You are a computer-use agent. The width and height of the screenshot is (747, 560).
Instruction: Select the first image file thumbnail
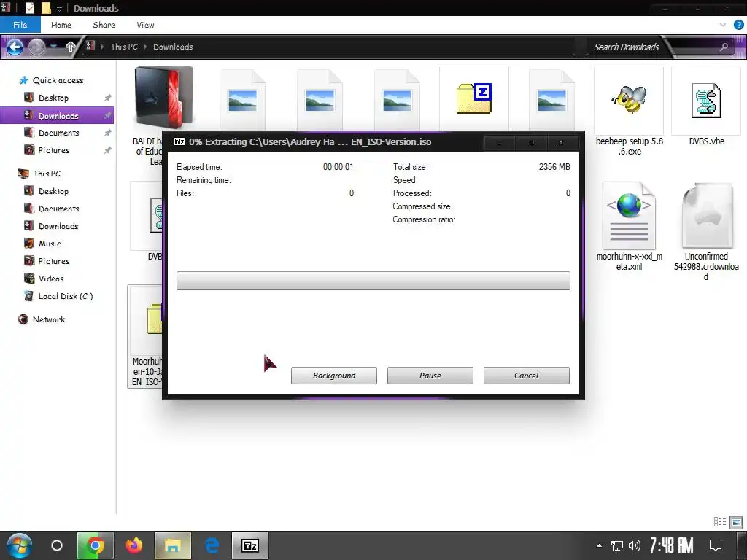242,101
